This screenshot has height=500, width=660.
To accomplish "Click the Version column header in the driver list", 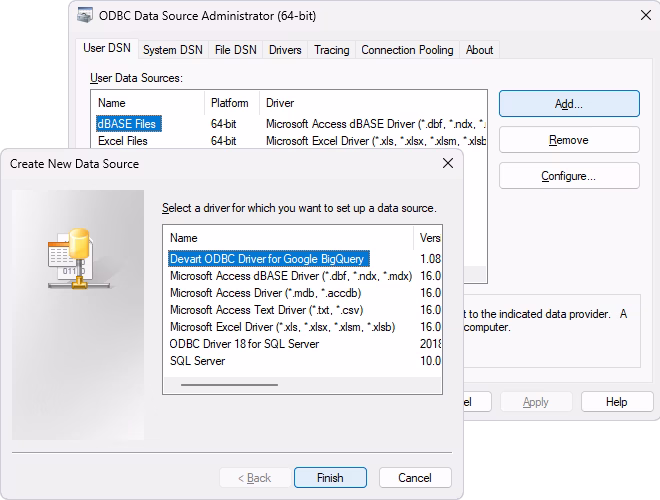I will [x=428, y=238].
